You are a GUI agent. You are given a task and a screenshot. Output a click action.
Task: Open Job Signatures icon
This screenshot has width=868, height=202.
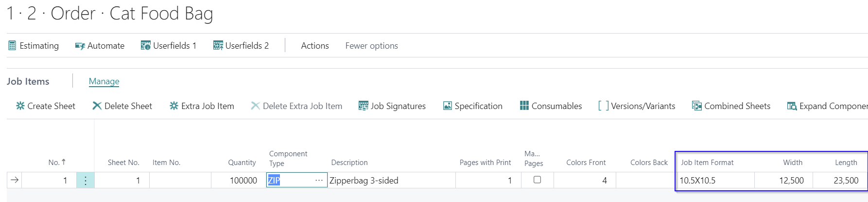coord(363,106)
